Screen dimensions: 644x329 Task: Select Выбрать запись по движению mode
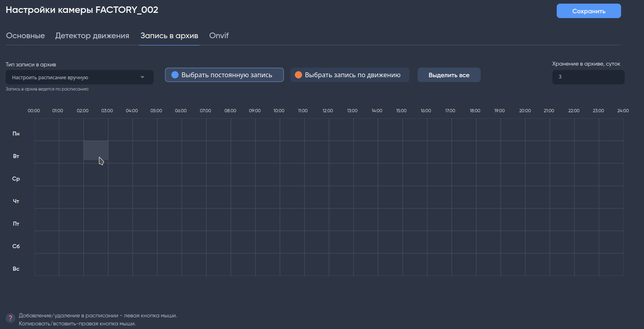point(350,75)
